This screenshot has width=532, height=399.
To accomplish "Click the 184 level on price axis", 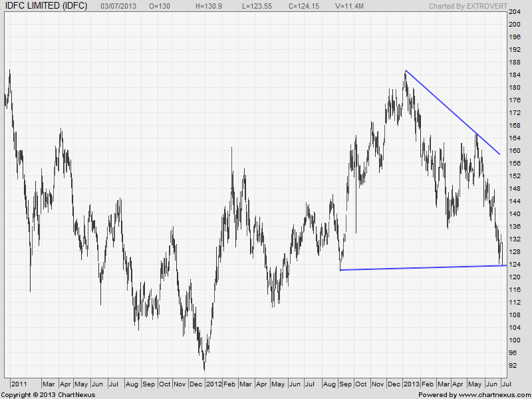I will pyautogui.click(x=514, y=75).
